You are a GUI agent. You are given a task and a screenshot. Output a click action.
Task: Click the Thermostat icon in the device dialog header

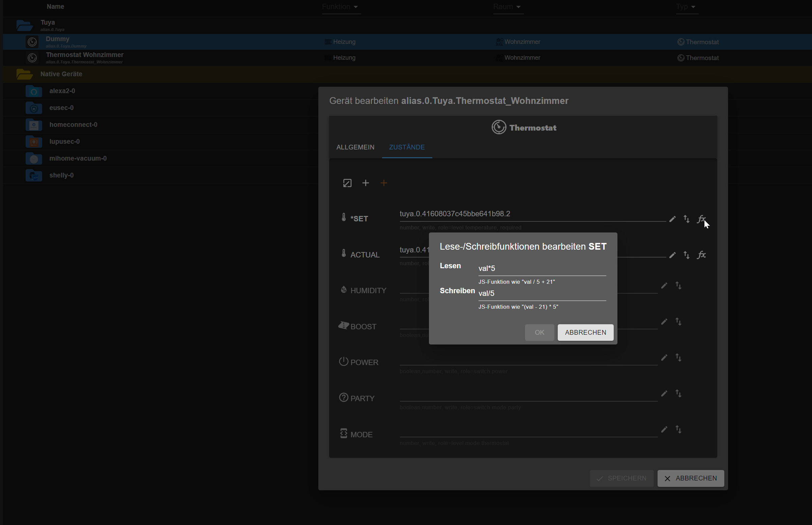(499, 127)
